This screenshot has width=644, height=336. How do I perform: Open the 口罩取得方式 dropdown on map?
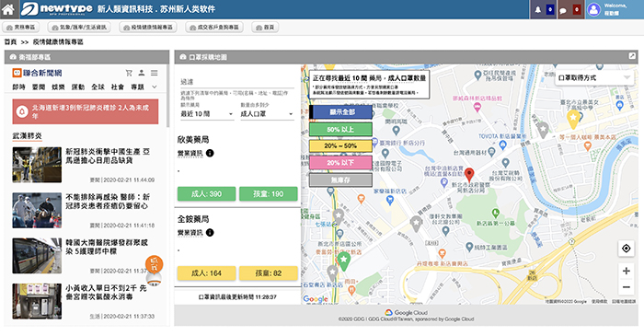[594, 77]
